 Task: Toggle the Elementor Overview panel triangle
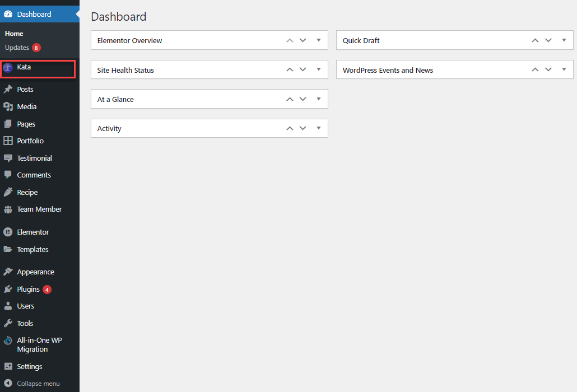318,40
